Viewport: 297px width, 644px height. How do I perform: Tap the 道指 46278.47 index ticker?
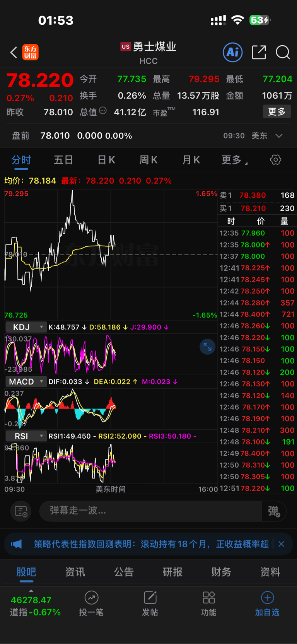tap(35, 606)
